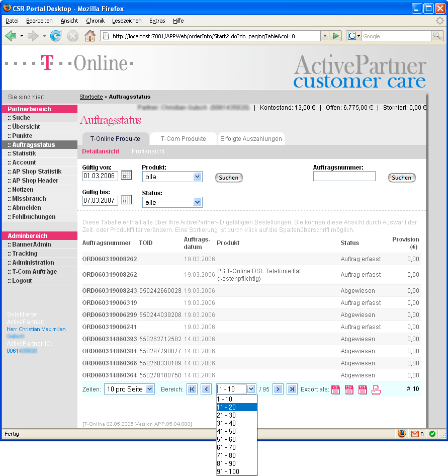This screenshot has height=476, width=448.
Task: Jump to the first page of results
Action: click(192, 389)
